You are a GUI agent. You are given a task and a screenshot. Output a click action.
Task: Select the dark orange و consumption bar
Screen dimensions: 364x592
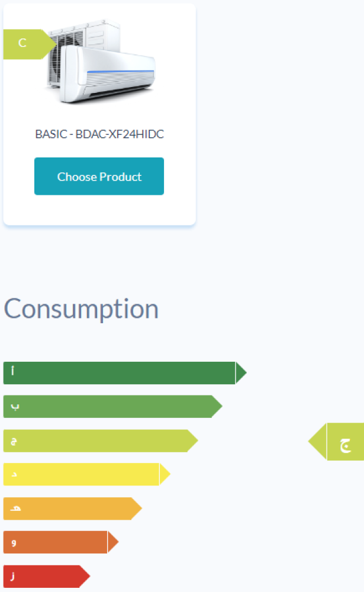coord(55,542)
